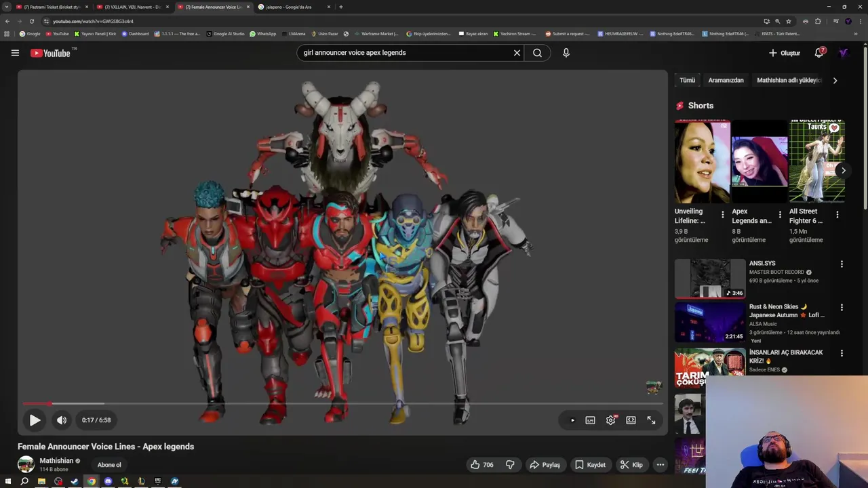Image resolution: width=868 pixels, height=488 pixels.
Task: Open File Explorer from the taskbar
Action: 41,481
